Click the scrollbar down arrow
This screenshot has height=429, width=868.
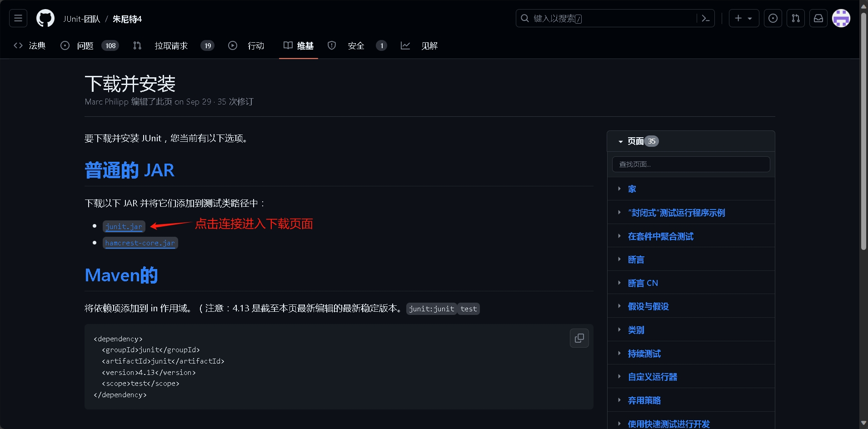pyautogui.click(x=863, y=423)
